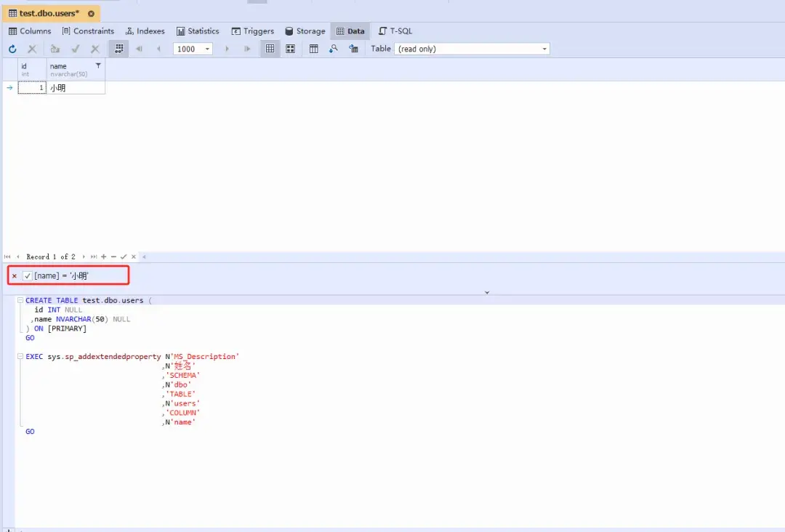Enable the filter icon on the name column

coord(98,66)
